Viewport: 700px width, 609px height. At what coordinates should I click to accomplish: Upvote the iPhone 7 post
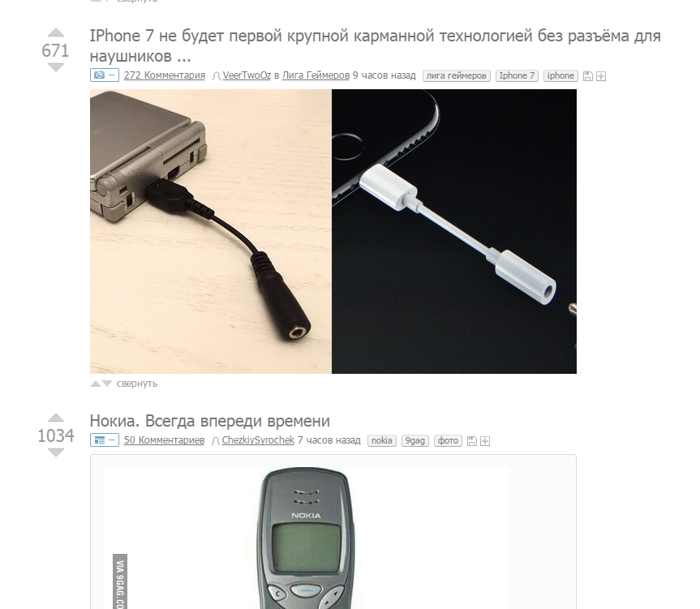[x=56, y=32]
